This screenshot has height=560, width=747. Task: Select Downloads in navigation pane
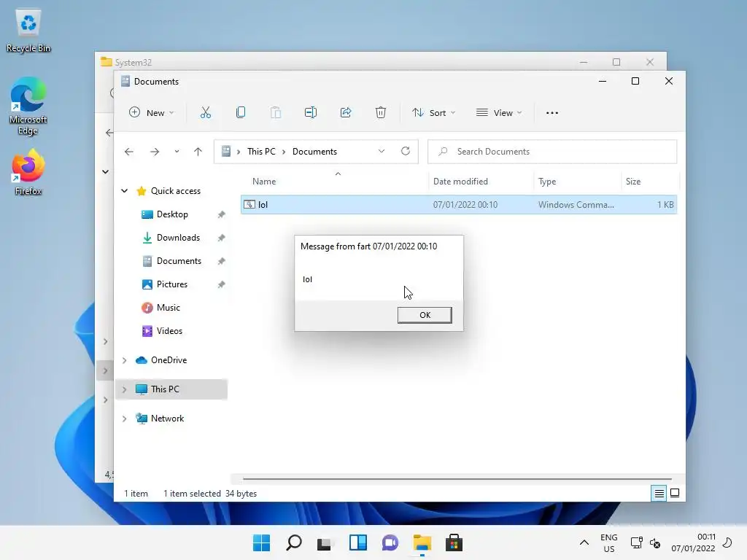(x=178, y=238)
